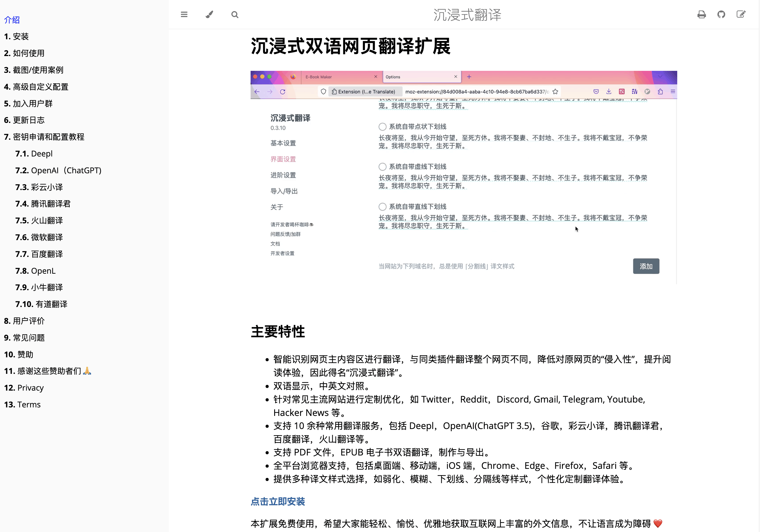Open subsection 7.8. OpenL
The height and width of the screenshot is (532, 760).
click(36, 271)
